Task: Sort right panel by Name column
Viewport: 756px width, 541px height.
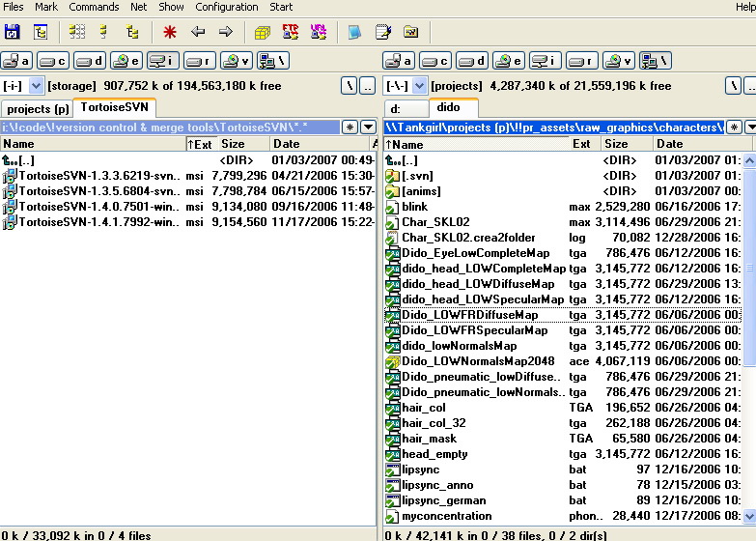Action: coord(476,144)
